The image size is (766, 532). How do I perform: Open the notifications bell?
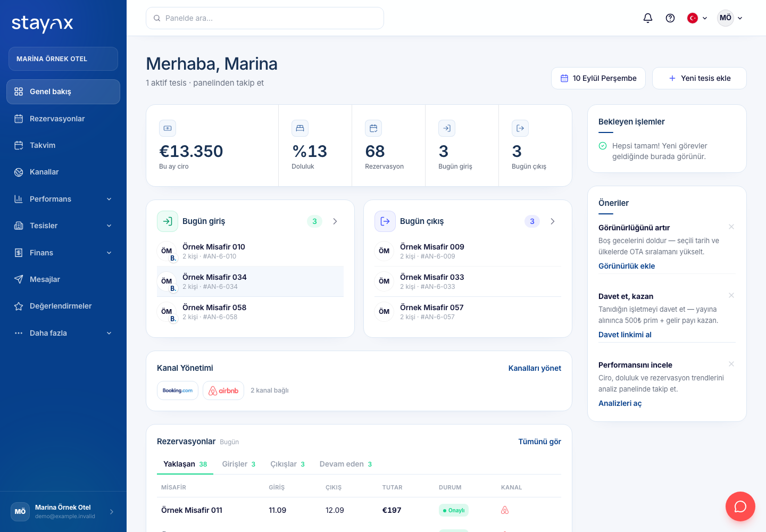pyautogui.click(x=648, y=18)
